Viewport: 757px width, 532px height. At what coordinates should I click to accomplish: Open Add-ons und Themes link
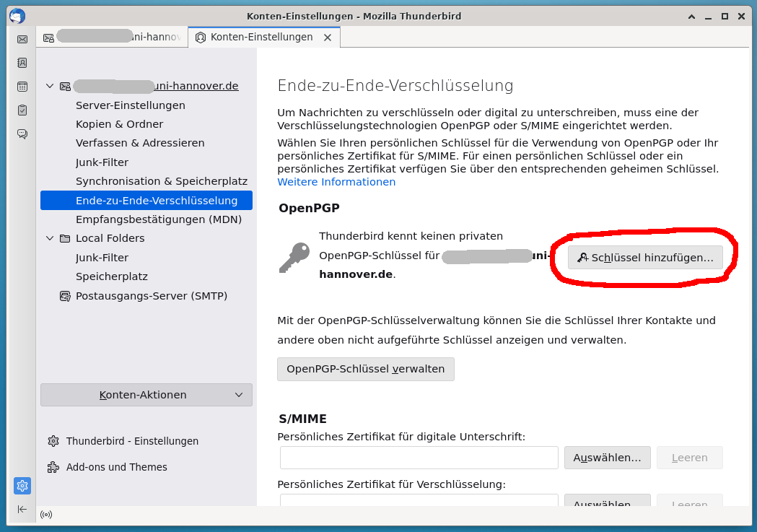[x=117, y=467]
